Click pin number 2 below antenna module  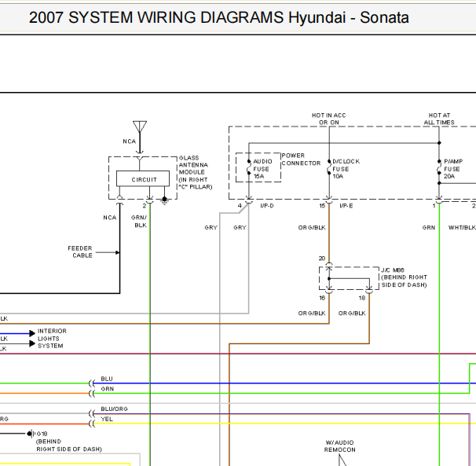[145, 206]
